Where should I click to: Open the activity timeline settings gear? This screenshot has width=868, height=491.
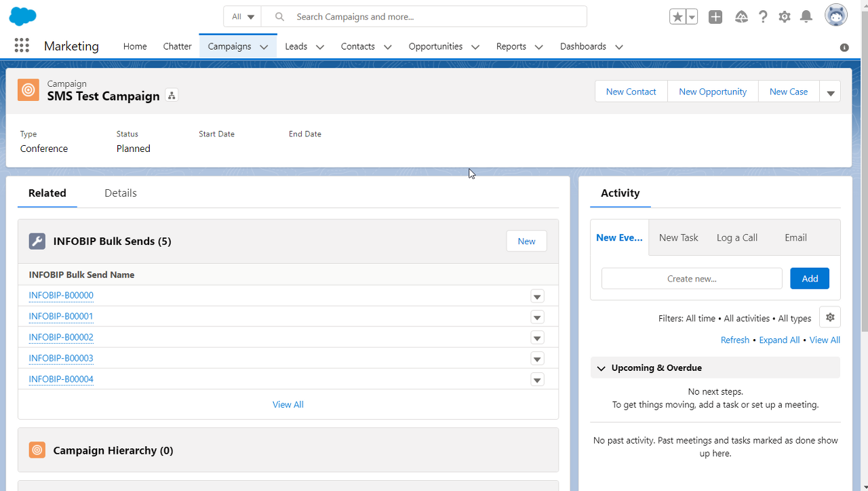click(x=830, y=317)
